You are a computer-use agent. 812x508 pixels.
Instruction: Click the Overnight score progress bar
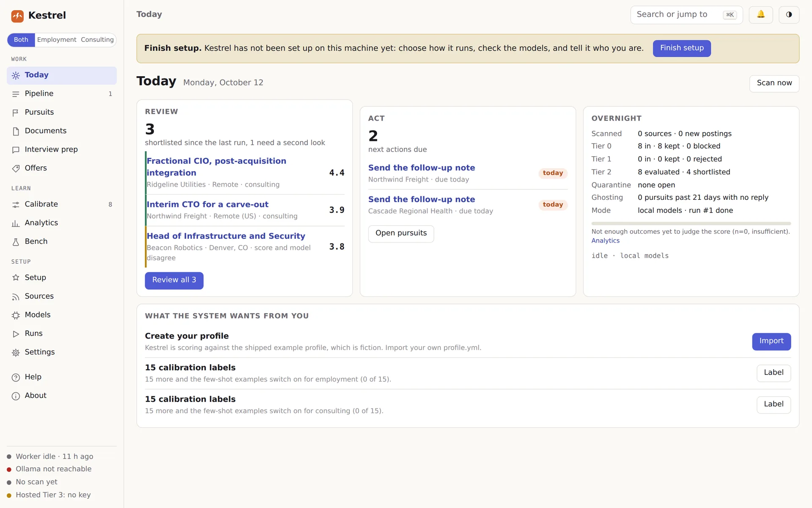click(691, 224)
